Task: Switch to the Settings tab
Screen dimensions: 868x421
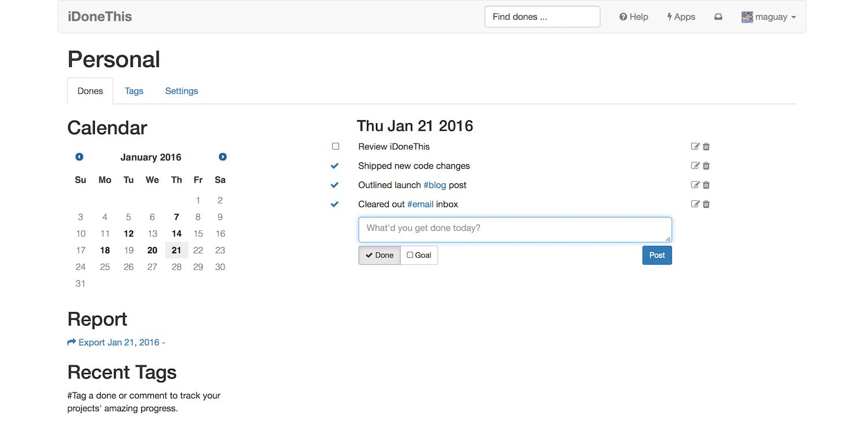Action: click(182, 91)
